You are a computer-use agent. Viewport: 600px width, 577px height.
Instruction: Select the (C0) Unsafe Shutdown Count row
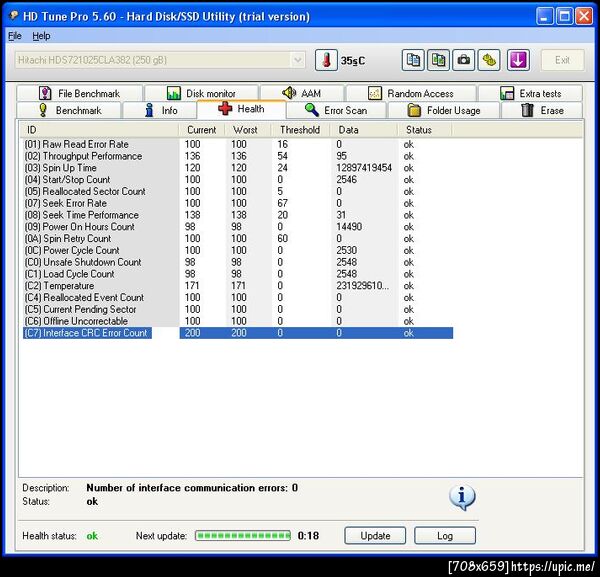(x=237, y=262)
